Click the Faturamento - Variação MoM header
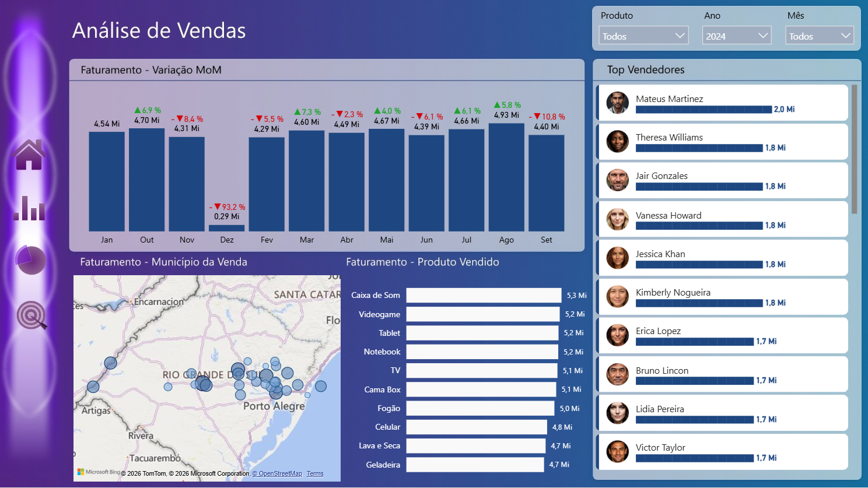This screenshot has width=868, height=488. (151, 70)
